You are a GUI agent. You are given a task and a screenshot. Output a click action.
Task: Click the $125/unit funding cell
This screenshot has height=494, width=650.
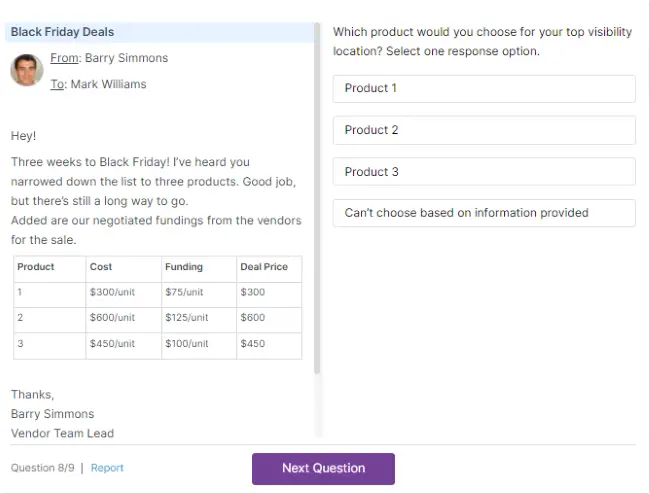click(187, 318)
